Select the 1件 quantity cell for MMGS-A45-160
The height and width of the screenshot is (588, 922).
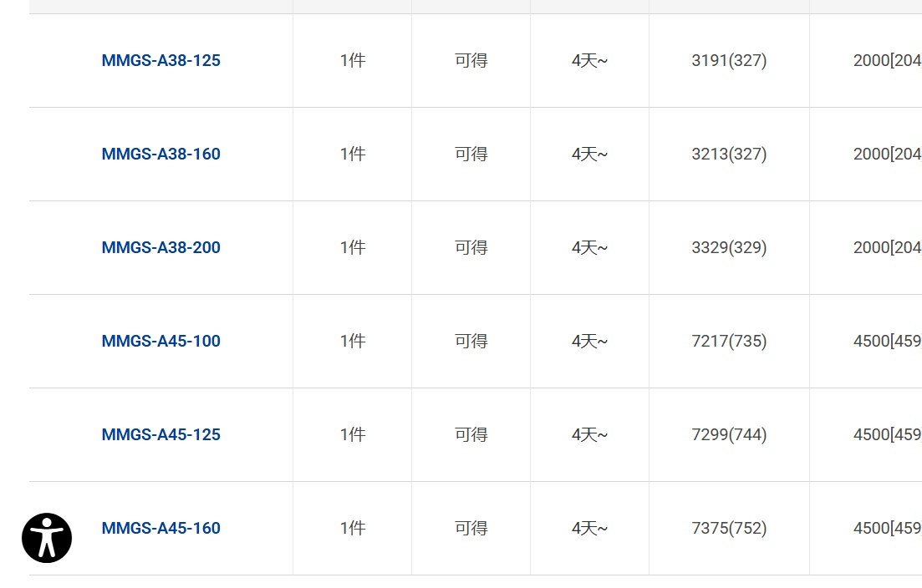point(353,528)
